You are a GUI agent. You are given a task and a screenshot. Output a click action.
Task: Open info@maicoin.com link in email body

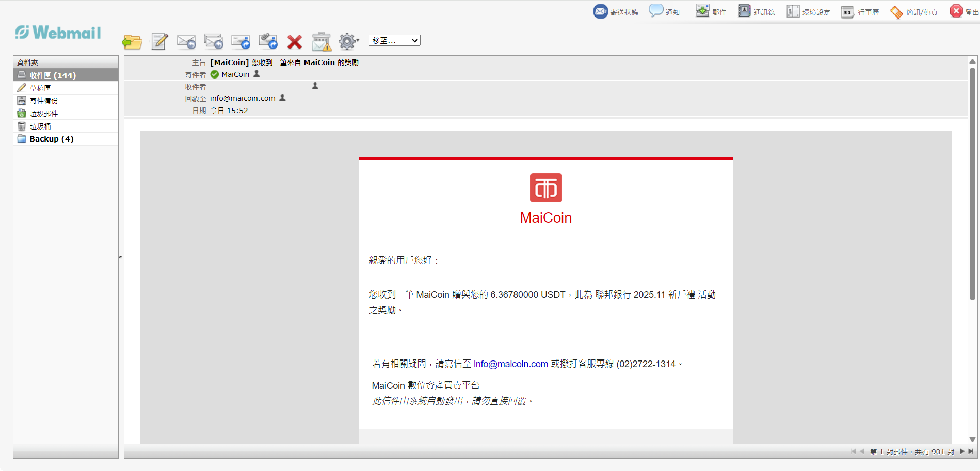pos(511,364)
